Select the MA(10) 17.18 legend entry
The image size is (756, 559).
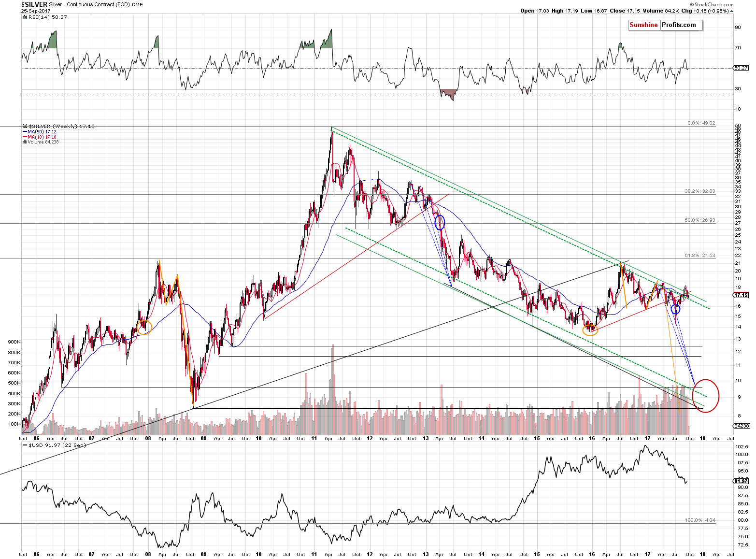[40, 137]
